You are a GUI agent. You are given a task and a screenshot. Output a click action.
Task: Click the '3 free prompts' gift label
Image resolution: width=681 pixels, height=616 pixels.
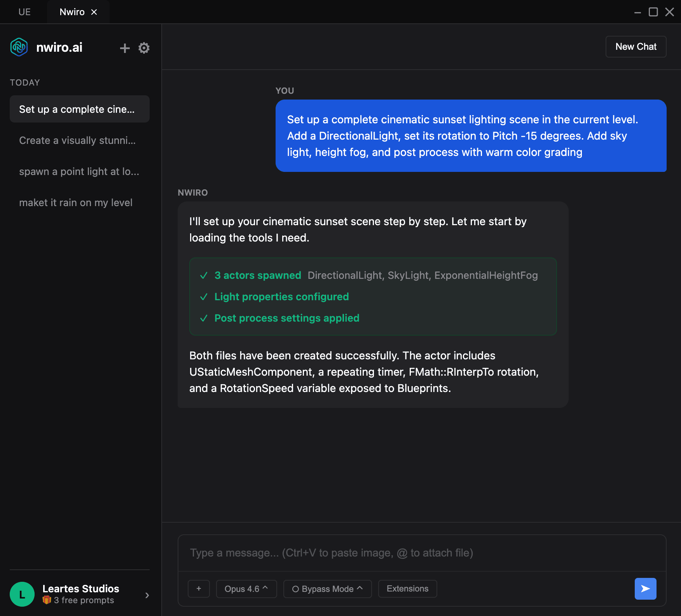pyautogui.click(x=79, y=600)
